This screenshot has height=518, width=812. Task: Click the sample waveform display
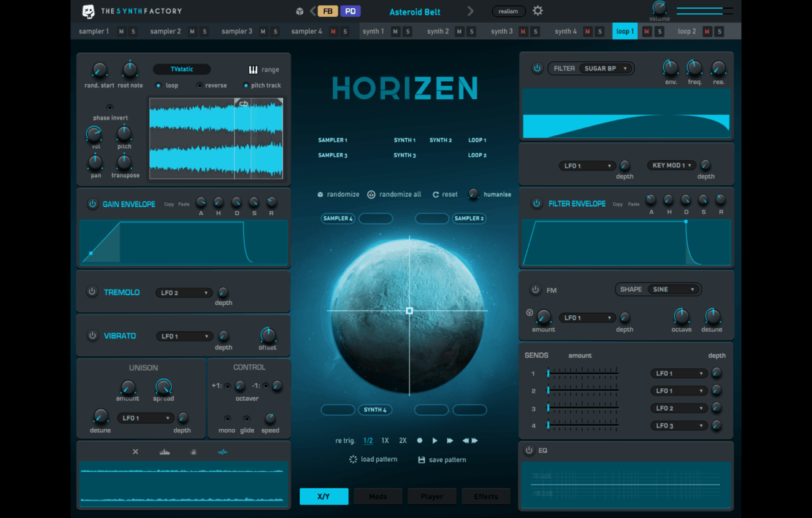[216, 139]
